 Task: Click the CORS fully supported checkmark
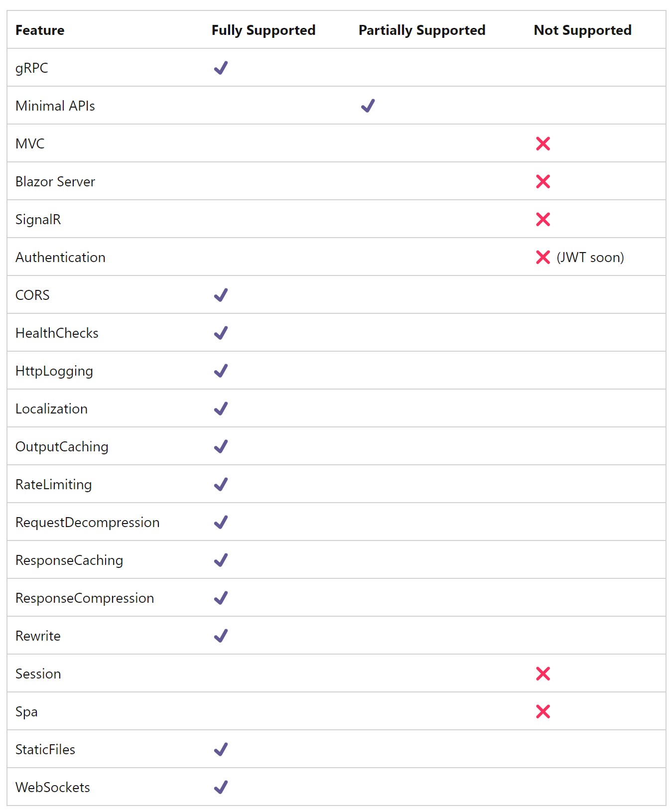coord(221,295)
